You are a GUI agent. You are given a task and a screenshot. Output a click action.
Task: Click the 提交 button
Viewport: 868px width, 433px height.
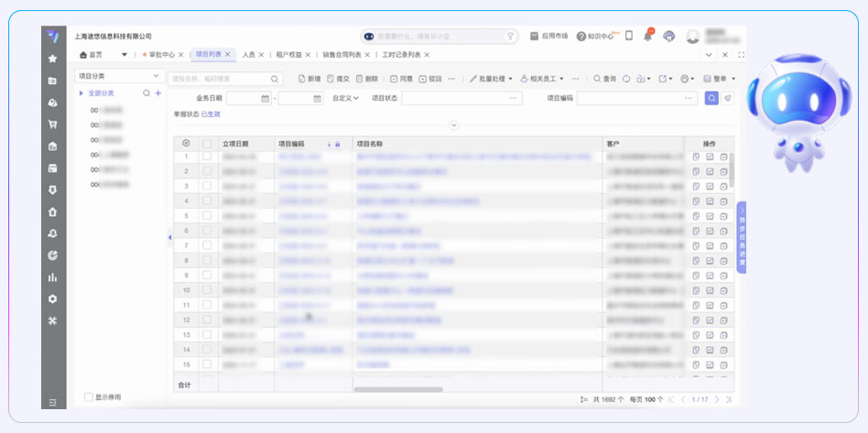[x=338, y=79]
